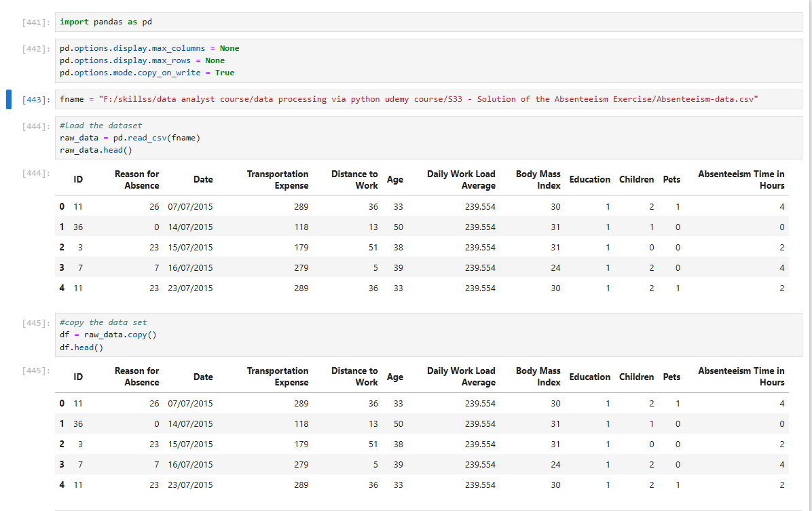This screenshot has height=511, width=812.
Task: Click 'Transportation Expense' header in output 444
Action: (x=278, y=180)
